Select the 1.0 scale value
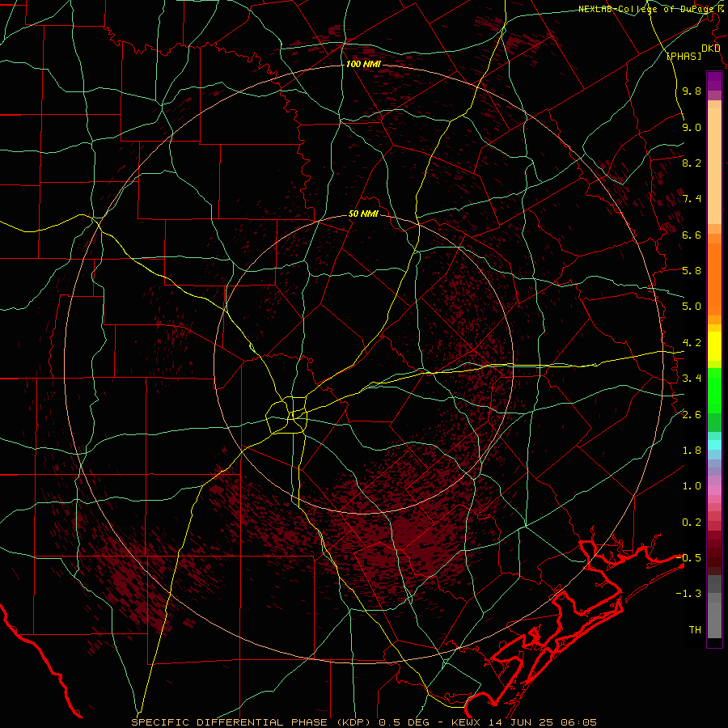Image resolution: width=728 pixels, height=728 pixels. (x=692, y=486)
